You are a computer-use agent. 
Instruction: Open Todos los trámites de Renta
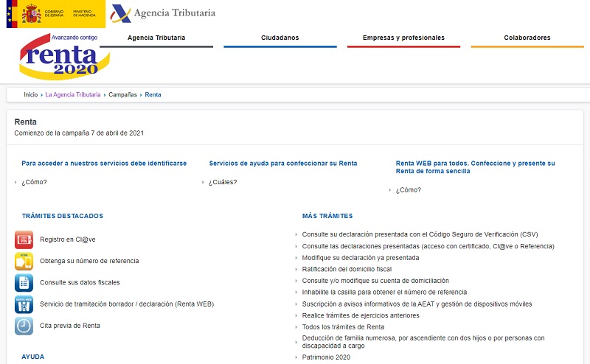coord(343,327)
